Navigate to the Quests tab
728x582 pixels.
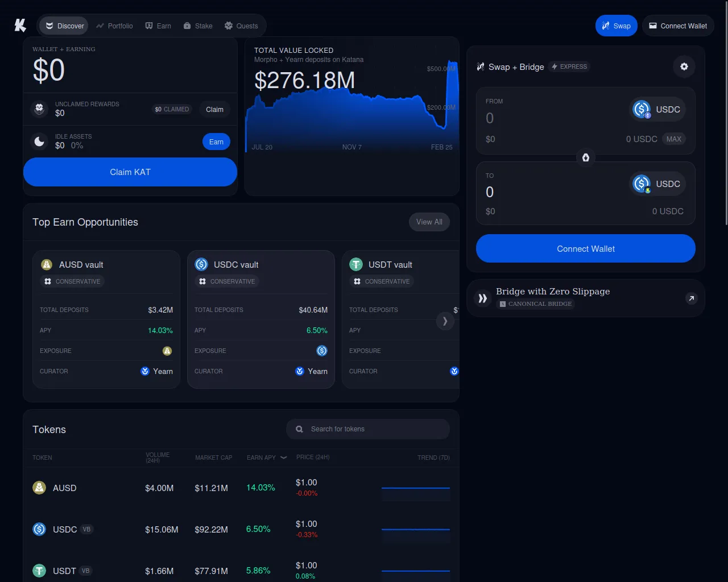point(241,26)
